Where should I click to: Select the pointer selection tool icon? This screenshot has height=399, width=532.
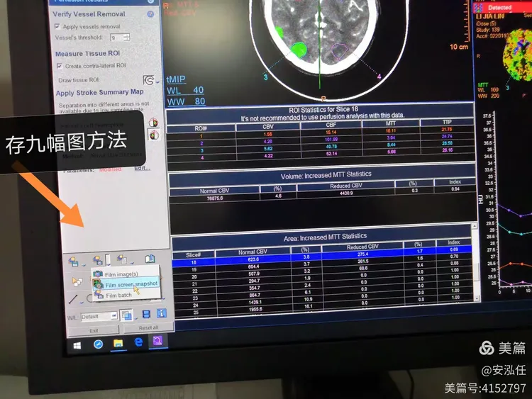(77, 281)
